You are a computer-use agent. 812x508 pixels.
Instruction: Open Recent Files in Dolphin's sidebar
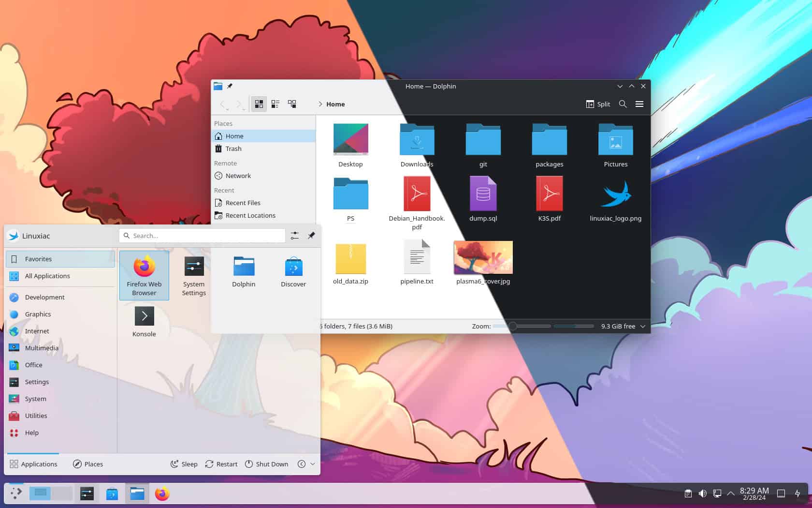point(243,203)
